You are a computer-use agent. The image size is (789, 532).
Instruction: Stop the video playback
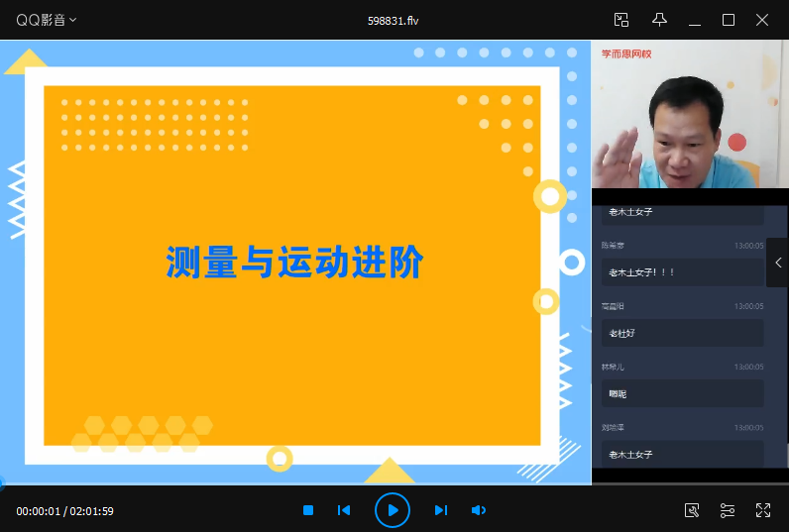[x=308, y=510]
